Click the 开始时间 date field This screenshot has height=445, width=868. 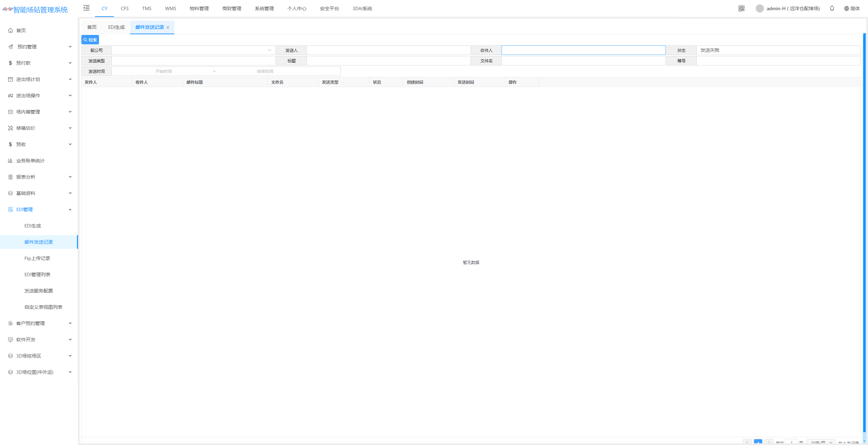[163, 71]
